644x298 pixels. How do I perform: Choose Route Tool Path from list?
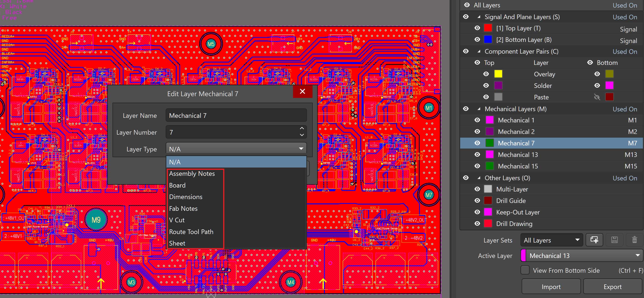pyautogui.click(x=191, y=232)
